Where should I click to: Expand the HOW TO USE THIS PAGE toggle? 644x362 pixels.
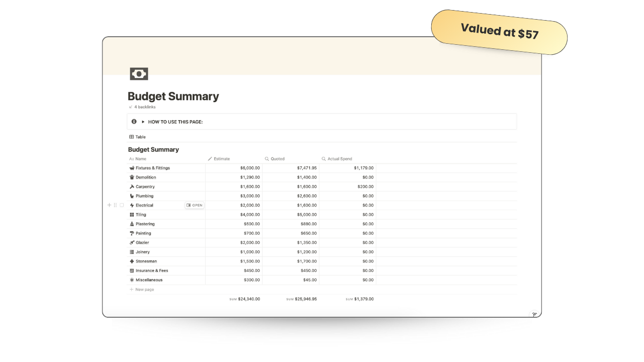[143, 122]
